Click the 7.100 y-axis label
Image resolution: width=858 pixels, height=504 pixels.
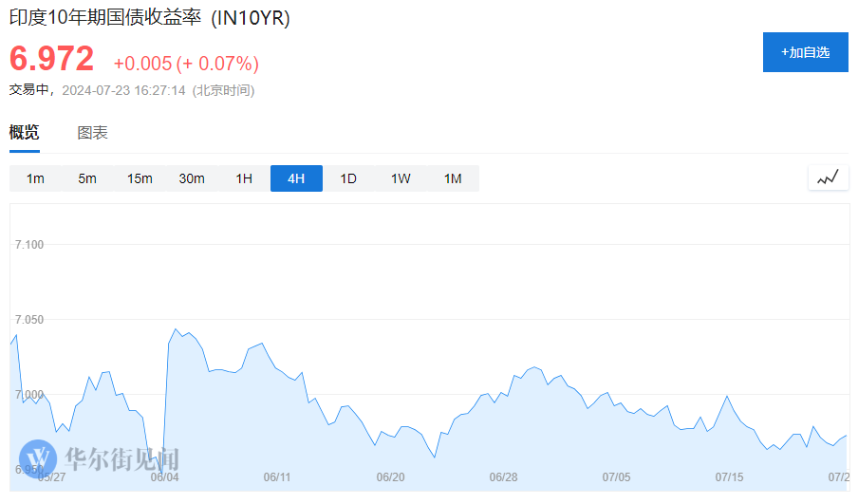click(29, 245)
